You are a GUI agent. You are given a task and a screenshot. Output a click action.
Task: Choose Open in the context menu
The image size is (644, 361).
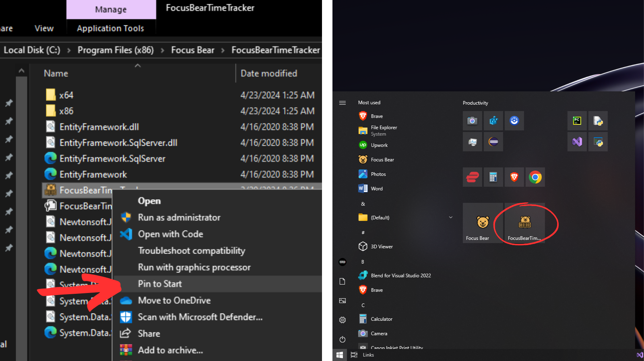[x=218, y=201]
